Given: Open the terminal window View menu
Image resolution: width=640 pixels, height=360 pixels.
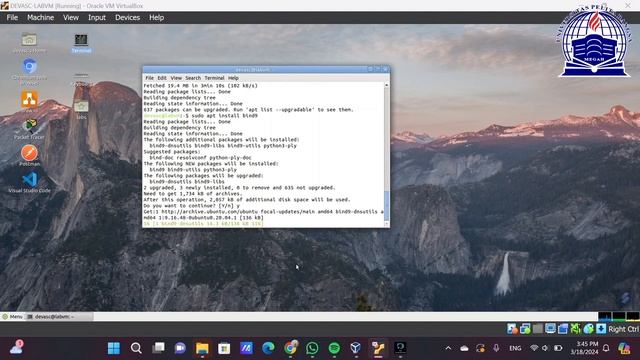Looking at the screenshot, I should tap(176, 78).
